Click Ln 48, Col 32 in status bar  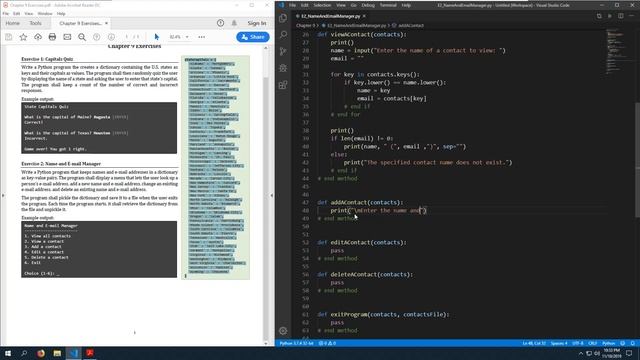coord(534,343)
